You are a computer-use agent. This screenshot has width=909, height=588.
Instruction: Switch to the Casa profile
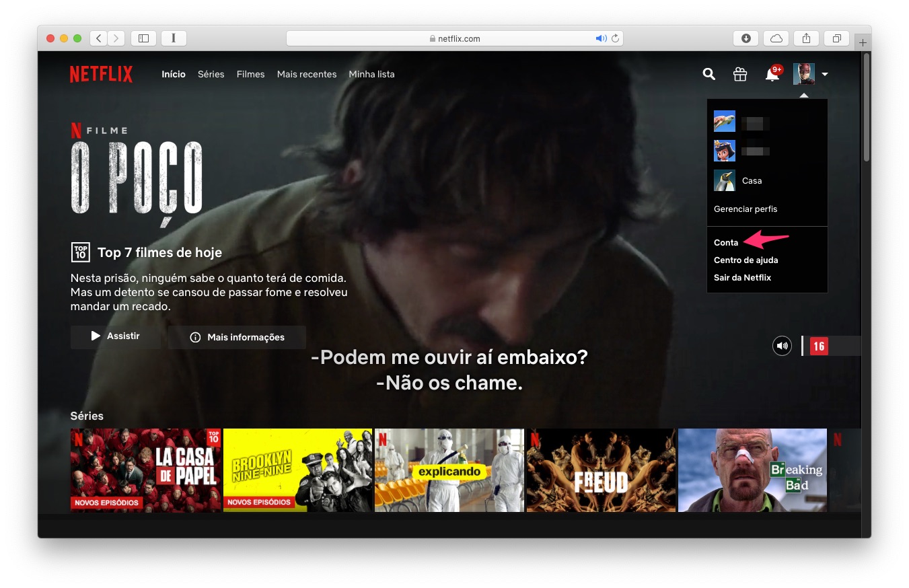[x=752, y=180]
